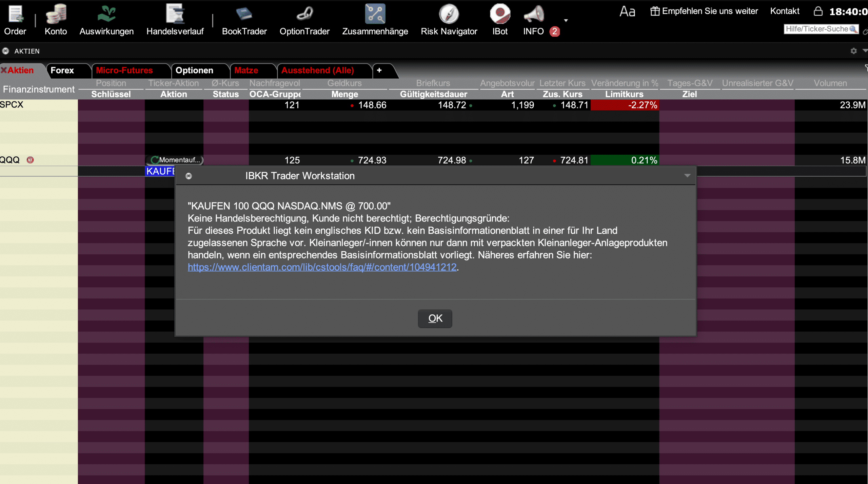Open the Order toolbar icon
Image resolution: width=868 pixels, height=484 pixels.
point(15,20)
